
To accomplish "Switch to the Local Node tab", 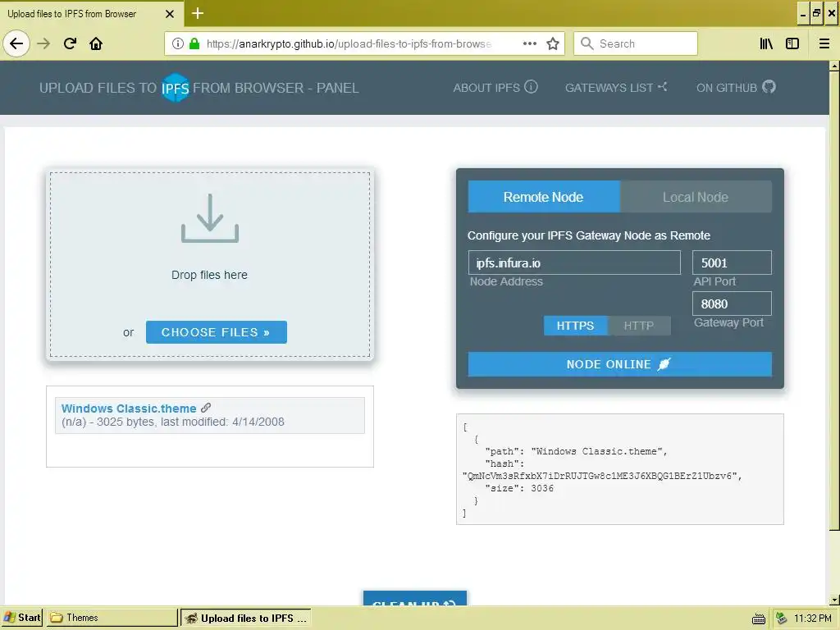I will (696, 197).
